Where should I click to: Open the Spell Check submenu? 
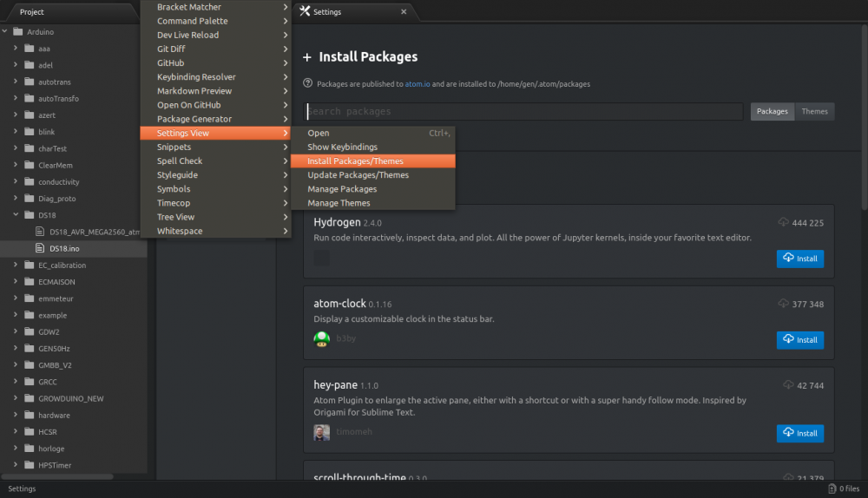[x=216, y=161]
